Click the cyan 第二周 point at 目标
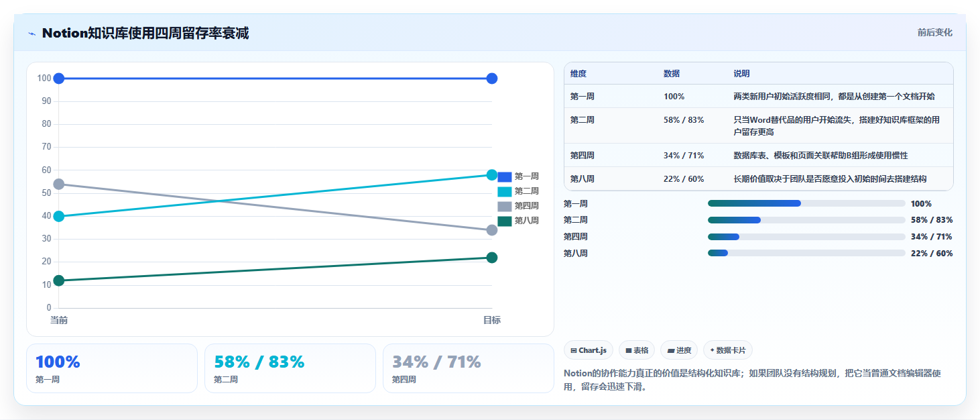This screenshot has width=980, height=420. point(491,175)
